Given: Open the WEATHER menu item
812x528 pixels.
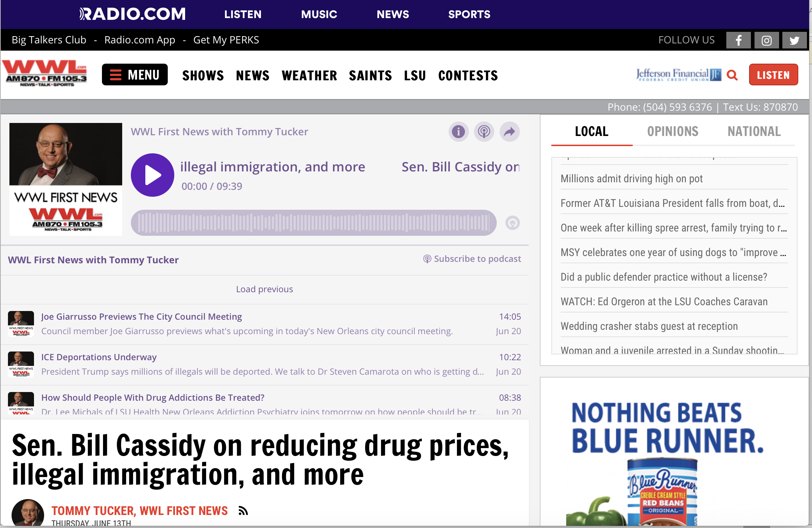Looking at the screenshot, I should (x=309, y=75).
